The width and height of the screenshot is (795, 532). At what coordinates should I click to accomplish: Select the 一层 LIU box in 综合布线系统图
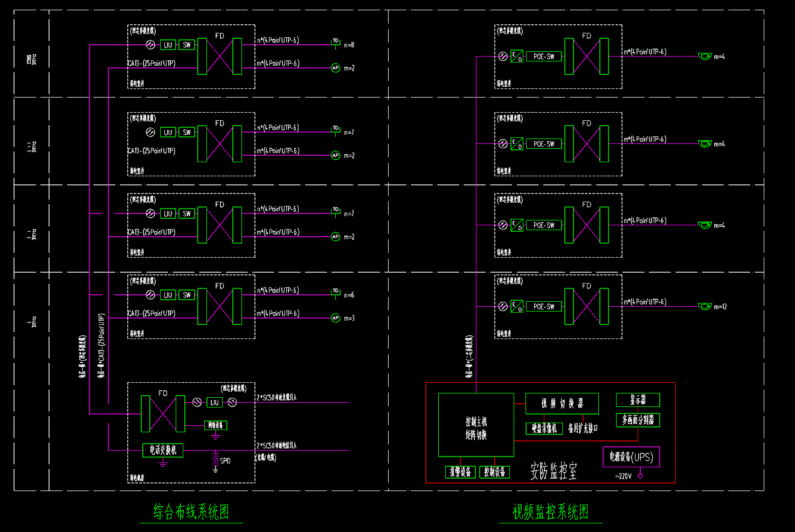[x=168, y=295]
